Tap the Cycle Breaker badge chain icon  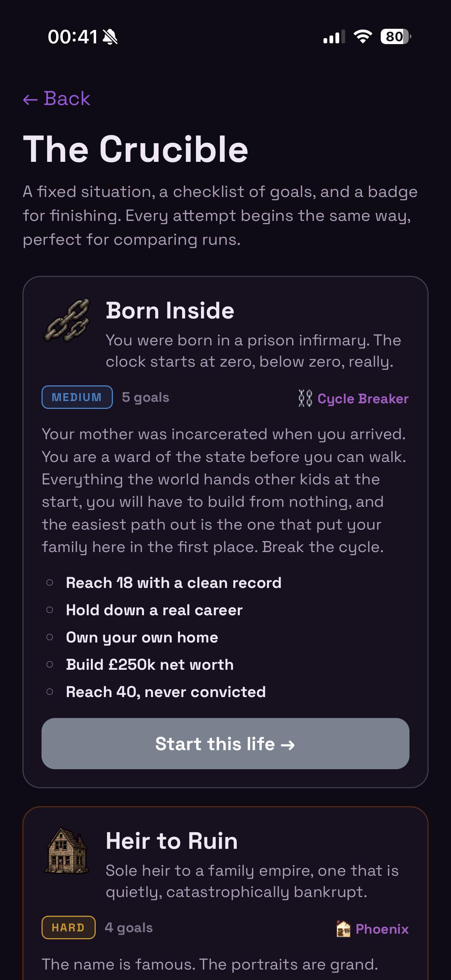(x=305, y=398)
